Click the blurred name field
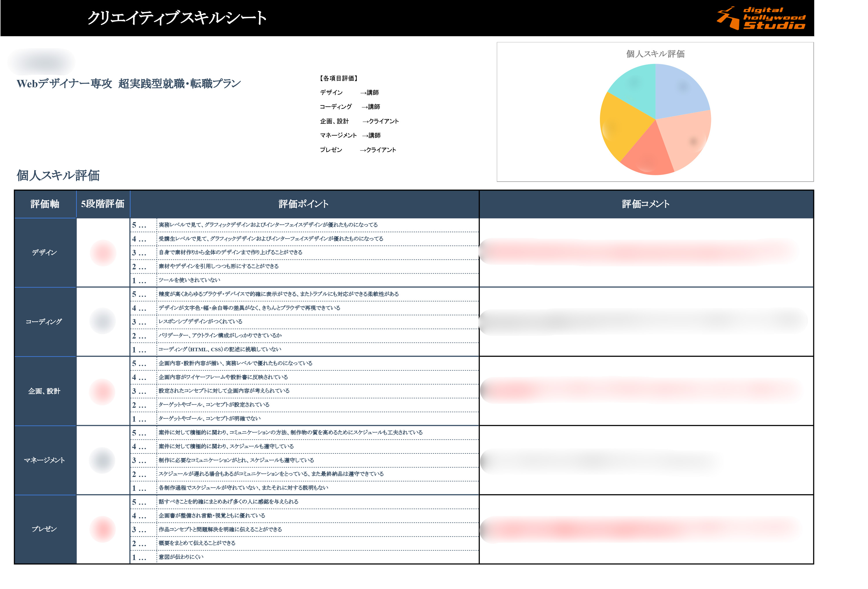 pos(42,62)
